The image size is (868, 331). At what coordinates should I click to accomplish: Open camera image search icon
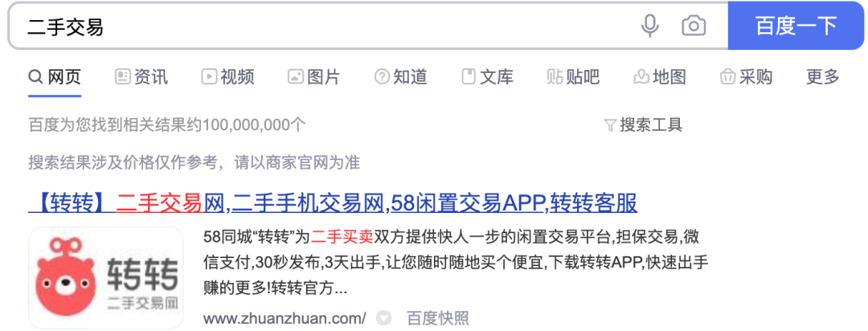coord(694,26)
